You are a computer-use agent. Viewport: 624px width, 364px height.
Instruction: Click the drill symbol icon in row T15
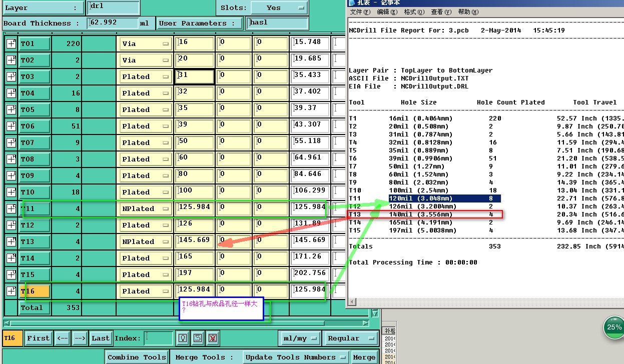[x=11, y=275]
